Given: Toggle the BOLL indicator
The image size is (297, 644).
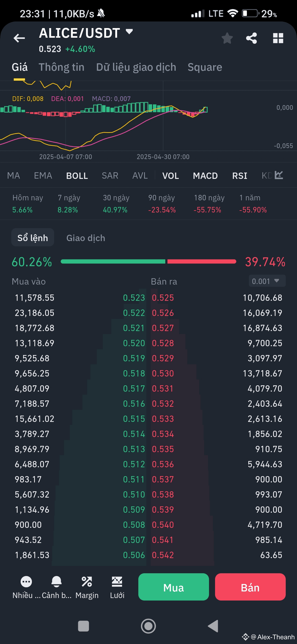Looking at the screenshot, I should click(77, 176).
